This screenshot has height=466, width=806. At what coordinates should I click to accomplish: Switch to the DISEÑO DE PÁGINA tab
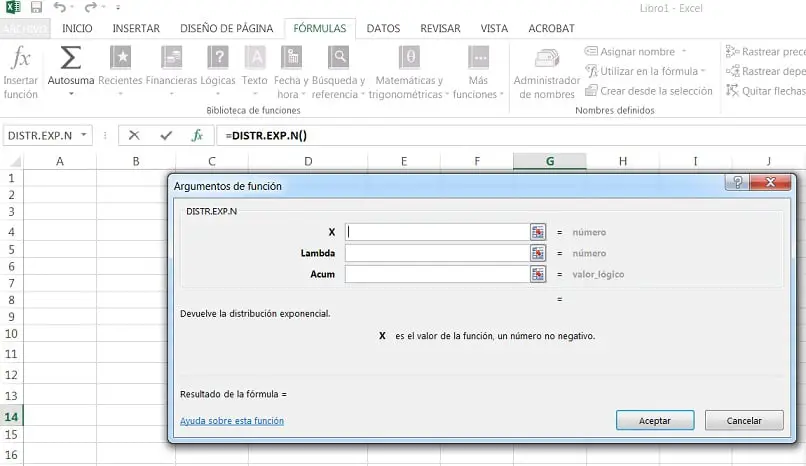[x=227, y=28]
